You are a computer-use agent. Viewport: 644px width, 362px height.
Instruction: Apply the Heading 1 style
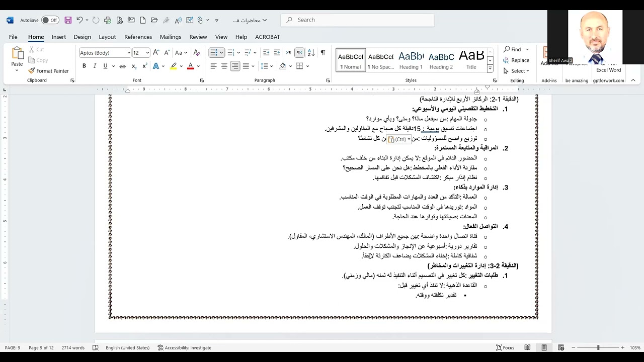pos(411,60)
